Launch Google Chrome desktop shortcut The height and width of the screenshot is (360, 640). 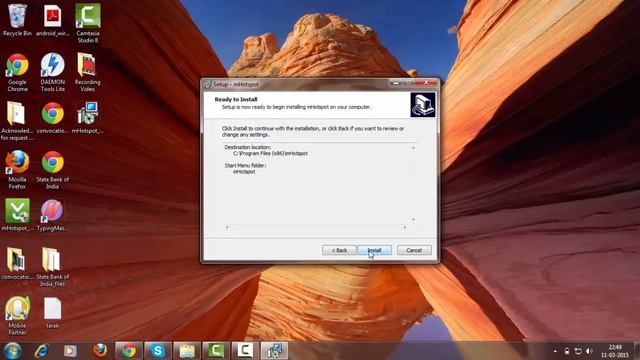tap(17, 72)
